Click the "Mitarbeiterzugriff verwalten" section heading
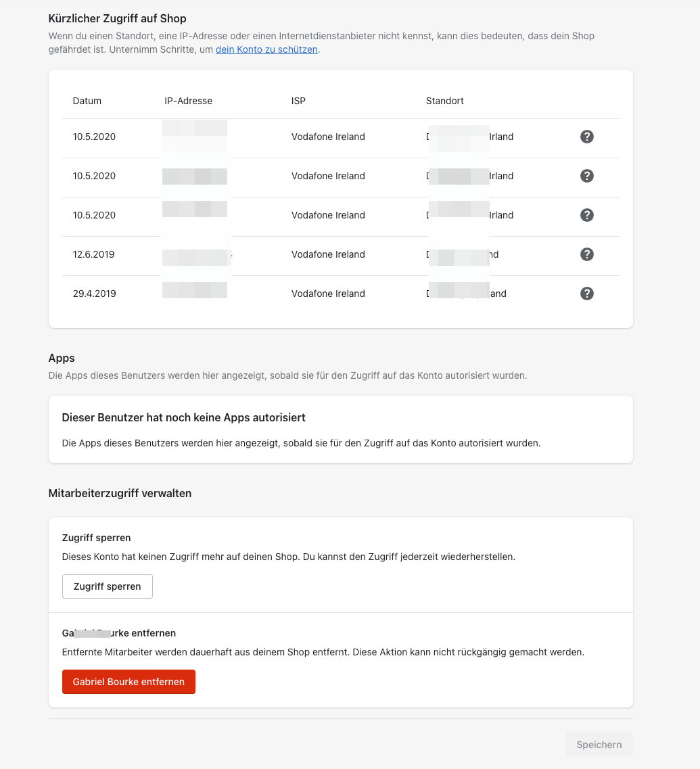This screenshot has width=700, height=769. point(120,493)
